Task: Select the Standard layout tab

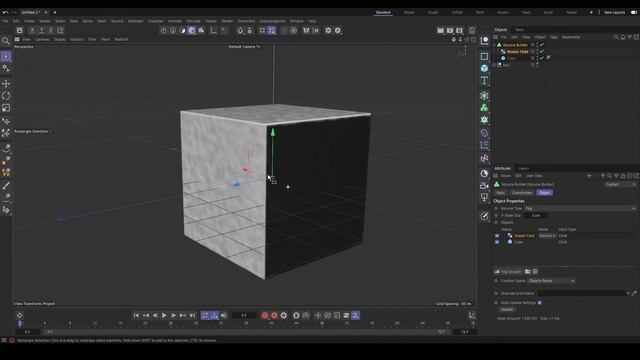Action: [x=383, y=13]
